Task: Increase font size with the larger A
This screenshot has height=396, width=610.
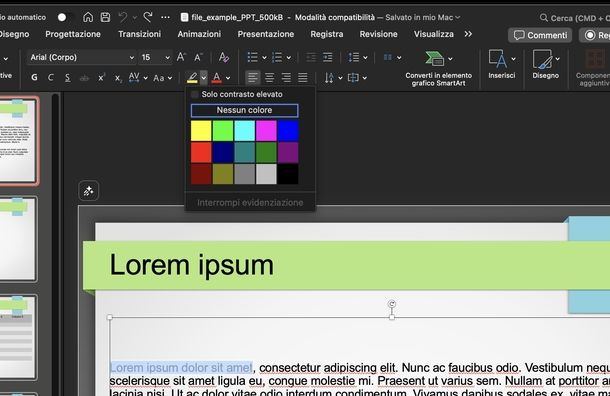Action: click(181, 57)
